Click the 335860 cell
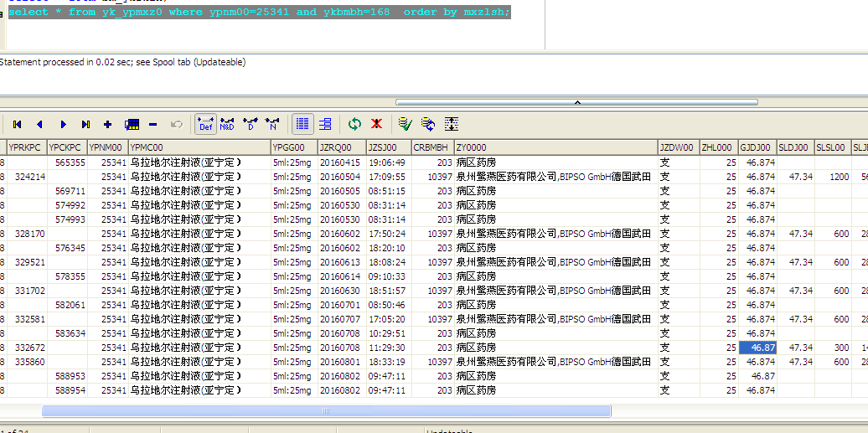Viewport: 868px width, 433px height. point(27,362)
